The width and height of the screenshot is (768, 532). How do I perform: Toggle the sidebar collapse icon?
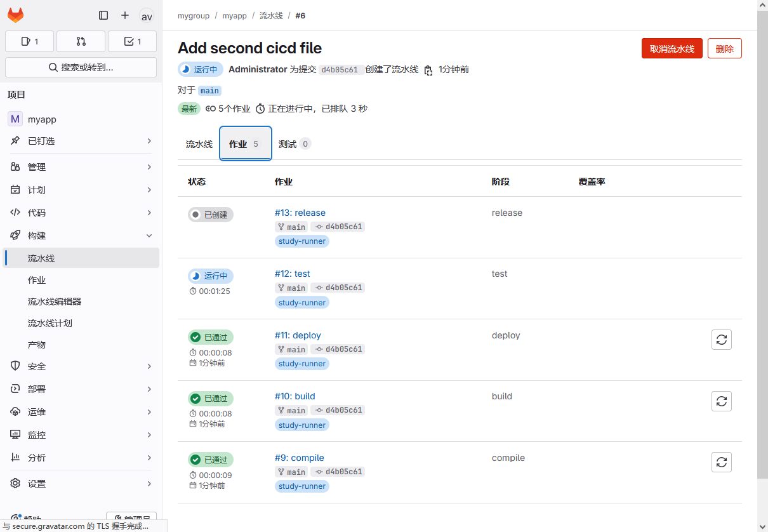click(103, 15)
